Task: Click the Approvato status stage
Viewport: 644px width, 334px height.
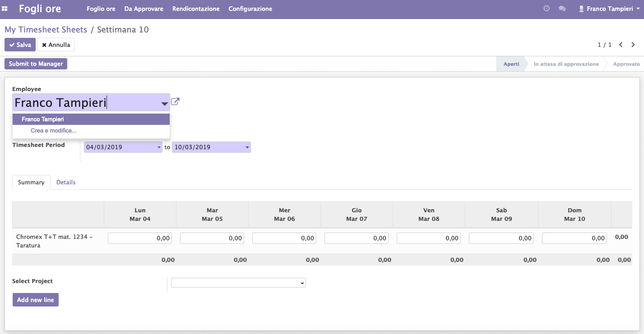Action: coord(626,64)
